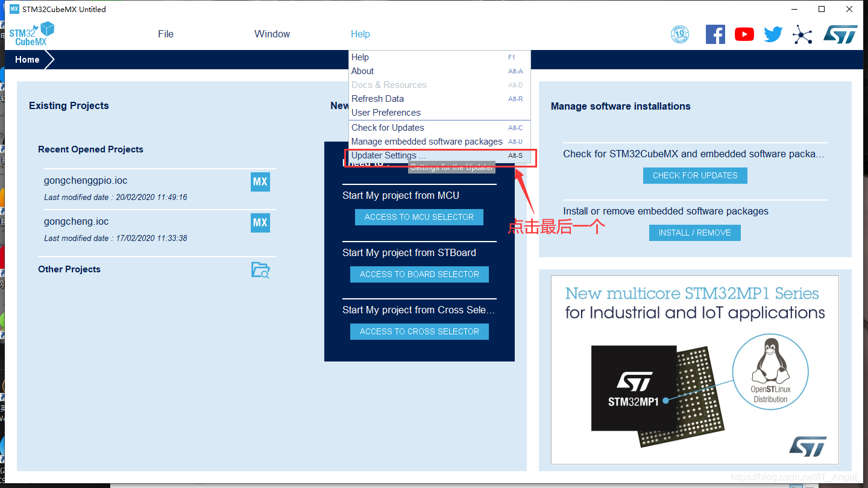Click Check for STM32CubeMX and embedded software text
This screenshot has width=868, height=488.
(x=694, y=154)
